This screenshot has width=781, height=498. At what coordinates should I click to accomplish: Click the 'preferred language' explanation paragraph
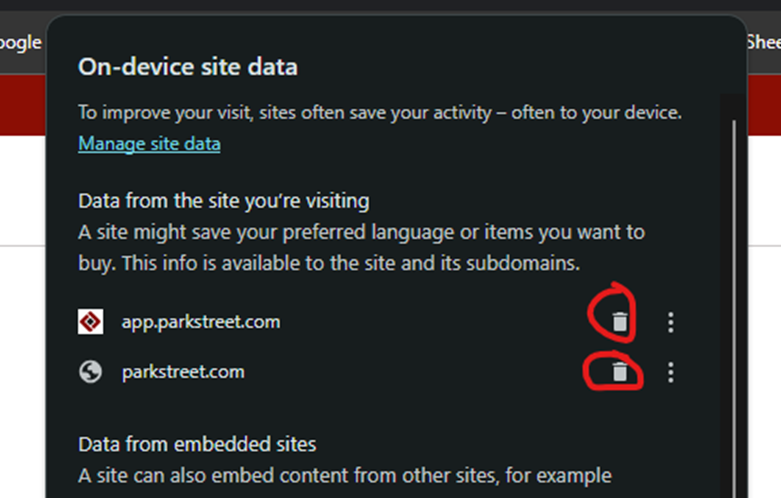[x=362, y=248]
